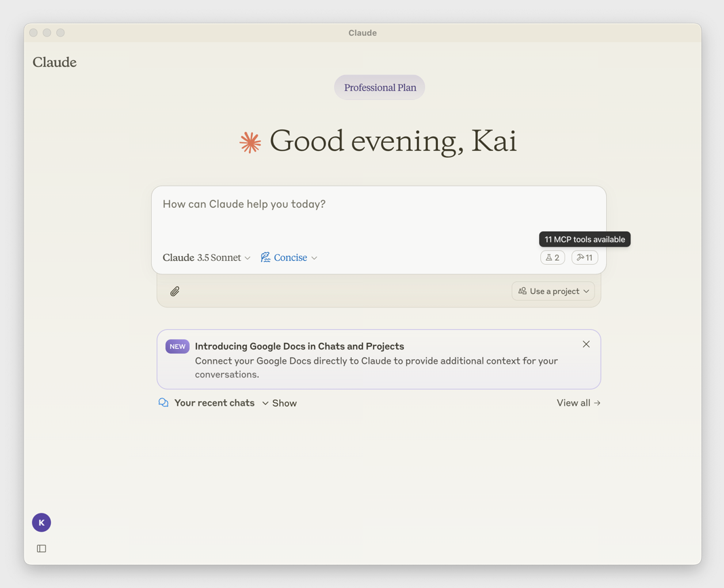Click the recent chats bubble icon
The width and height of the screenshot is (724, 588).
(163, 402)
